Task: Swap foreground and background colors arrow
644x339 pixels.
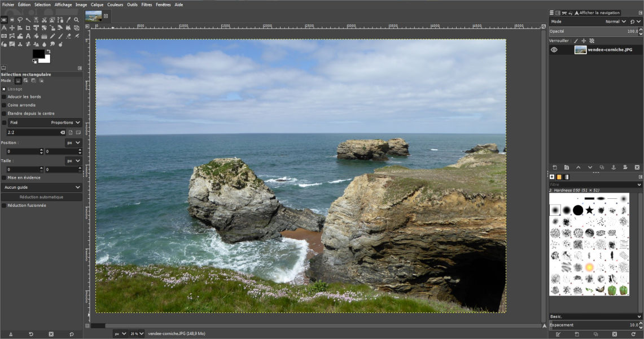Action: [49, 51]
